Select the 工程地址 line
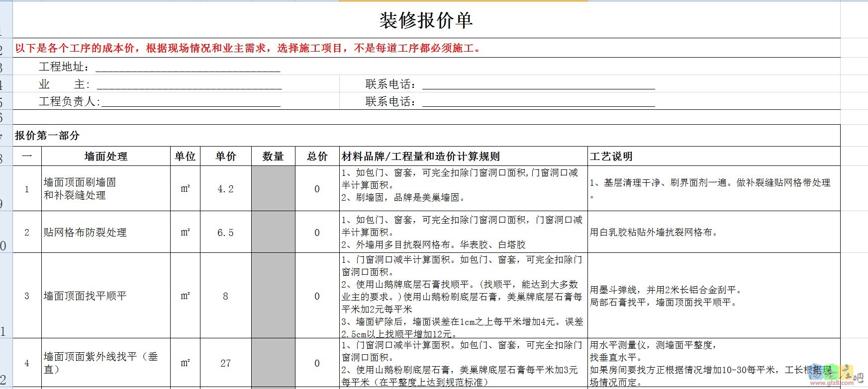The height and width of the screenshot is (389, 868). click(159, 67)
